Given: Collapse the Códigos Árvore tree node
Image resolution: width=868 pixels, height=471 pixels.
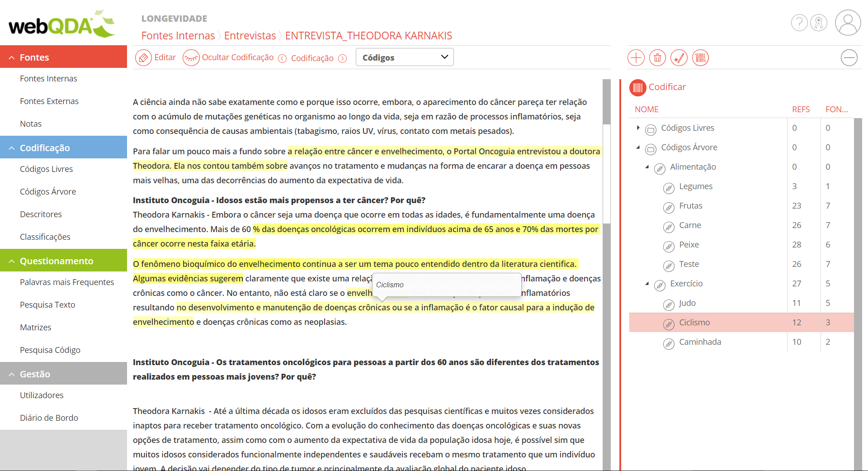Looking at the screenshot, I should pyautogui.click(x=638, y=147).
